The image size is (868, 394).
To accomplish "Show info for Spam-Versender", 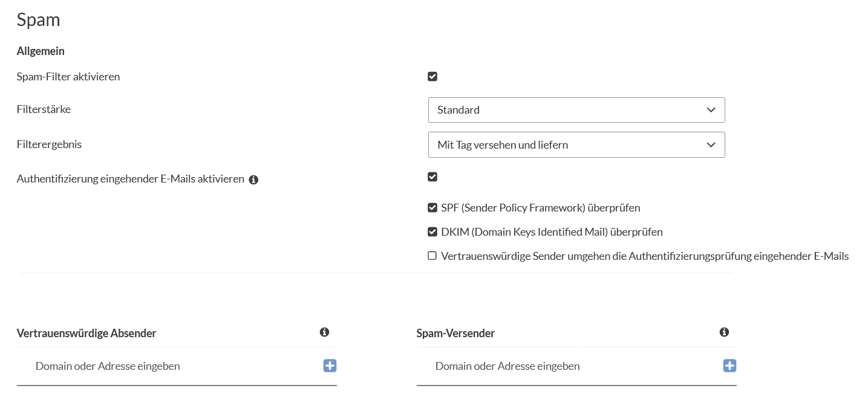I will pos(724,332).
